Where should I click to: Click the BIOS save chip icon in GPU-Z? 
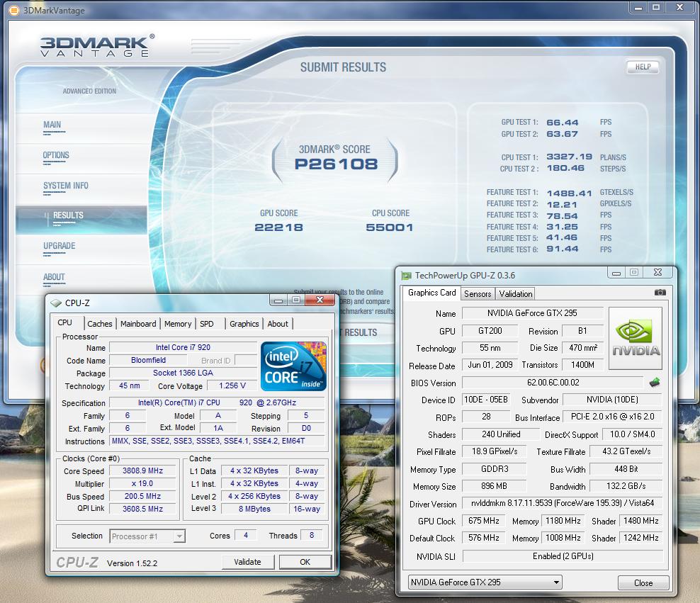click(655, 383)
